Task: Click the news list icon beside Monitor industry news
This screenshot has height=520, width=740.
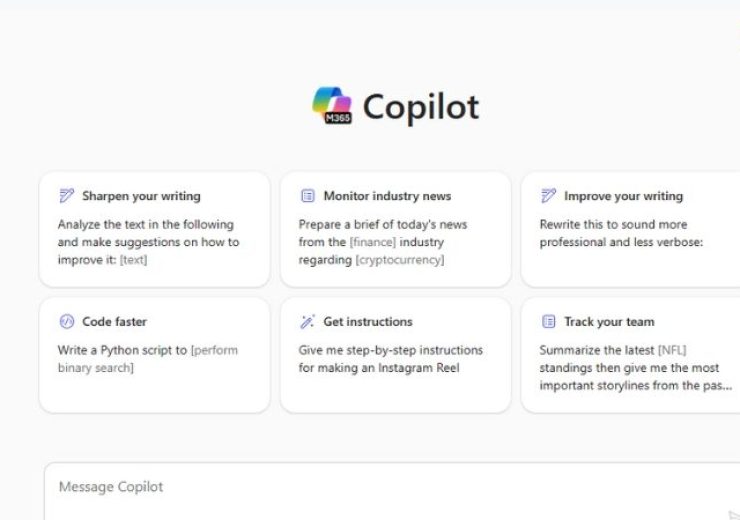Action: click(x=308, y=195)
